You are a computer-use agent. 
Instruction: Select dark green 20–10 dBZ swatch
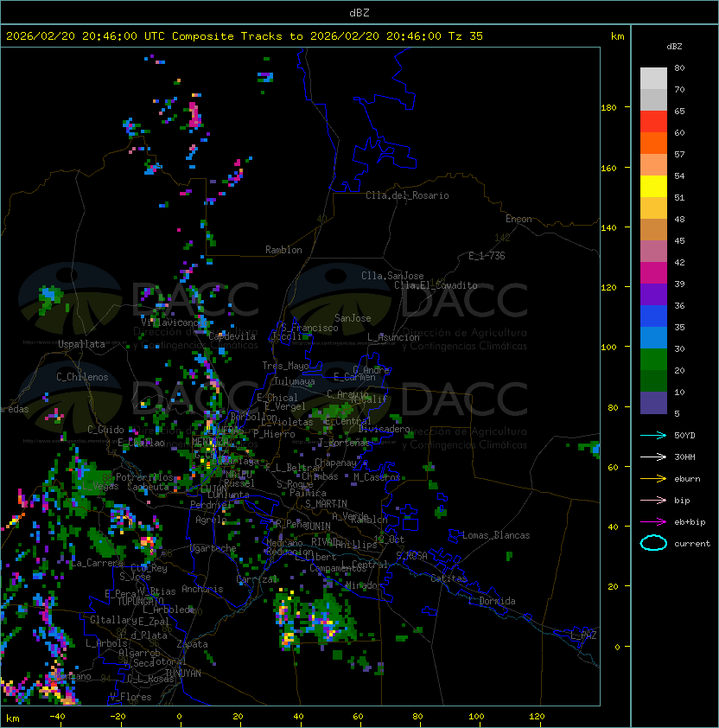coord(653,380)
